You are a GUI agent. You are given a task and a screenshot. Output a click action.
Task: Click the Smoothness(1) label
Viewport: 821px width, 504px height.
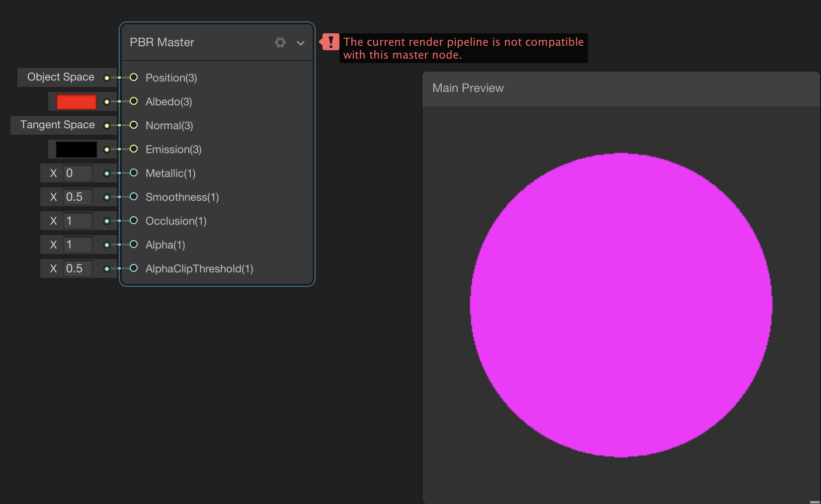[182, 197]
